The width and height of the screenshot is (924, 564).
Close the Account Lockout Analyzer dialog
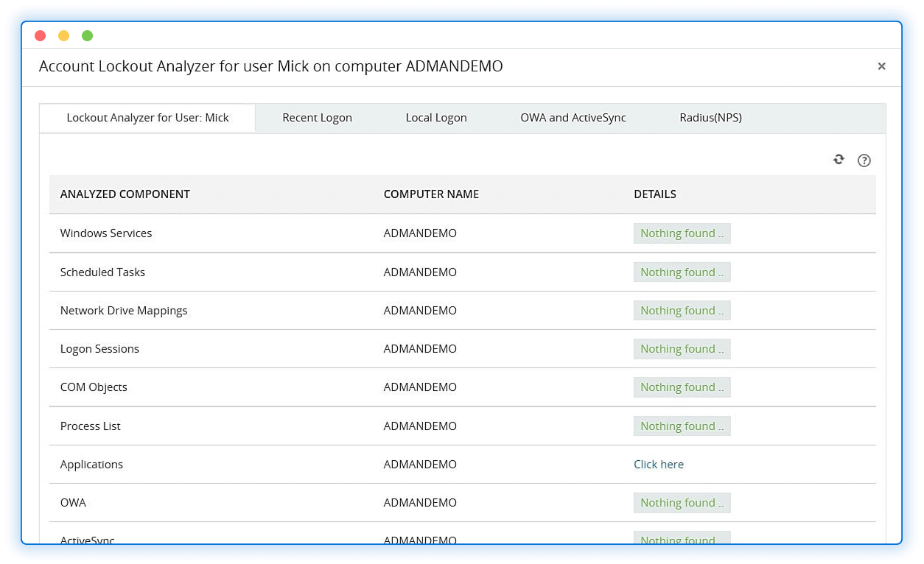pos(881,66)
